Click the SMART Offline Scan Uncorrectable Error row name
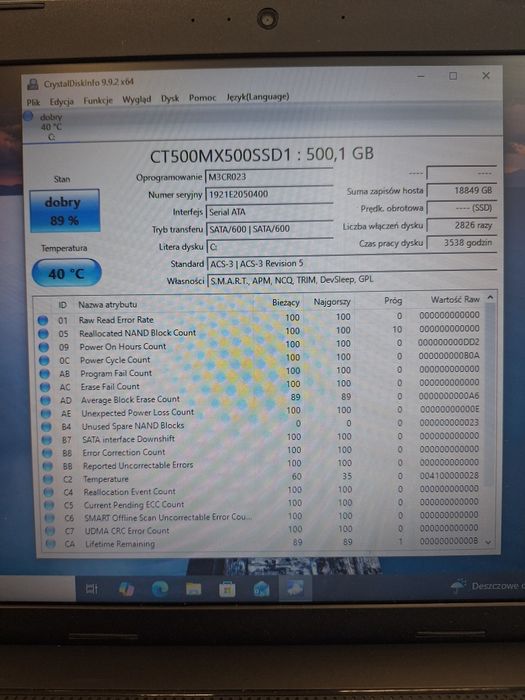 pos(168,517)
